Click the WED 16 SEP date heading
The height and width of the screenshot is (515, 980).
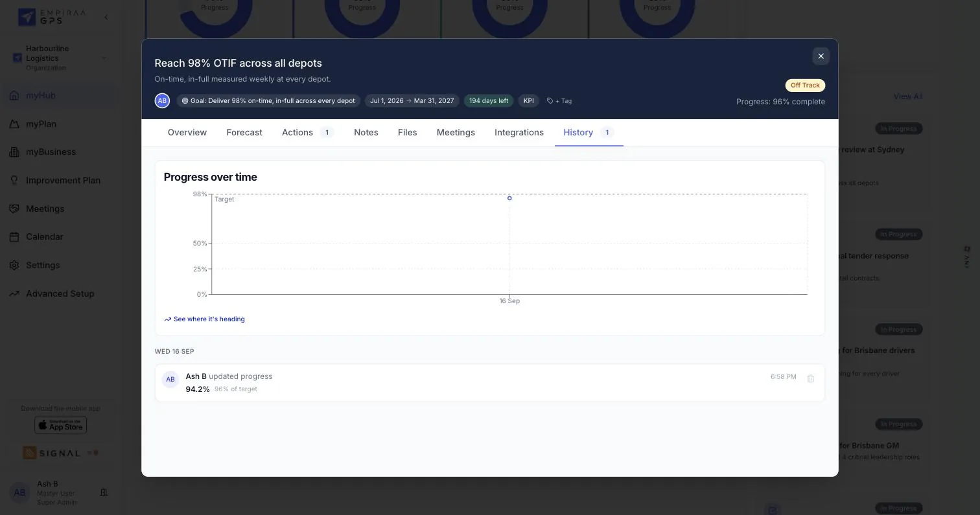(x=174, y=352)
